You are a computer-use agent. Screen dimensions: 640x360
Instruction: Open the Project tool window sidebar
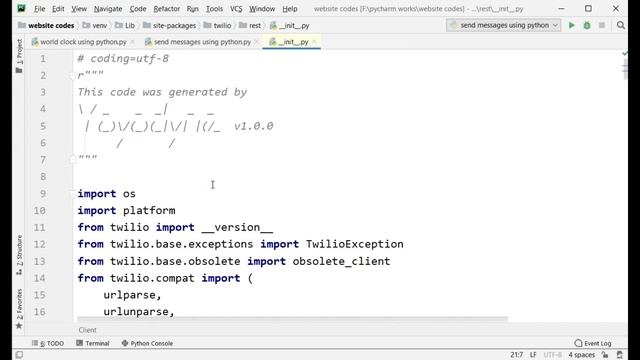19,56
